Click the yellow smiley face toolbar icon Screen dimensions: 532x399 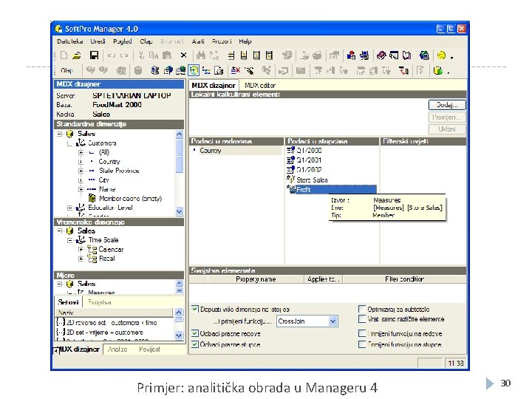click(441, 55)
